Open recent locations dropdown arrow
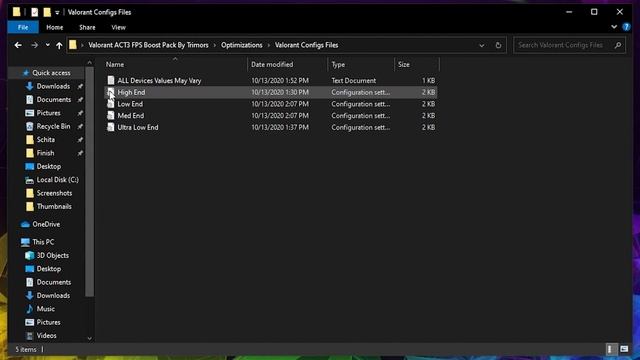This screenshot has width=640, height=360. tap(47, 45)
